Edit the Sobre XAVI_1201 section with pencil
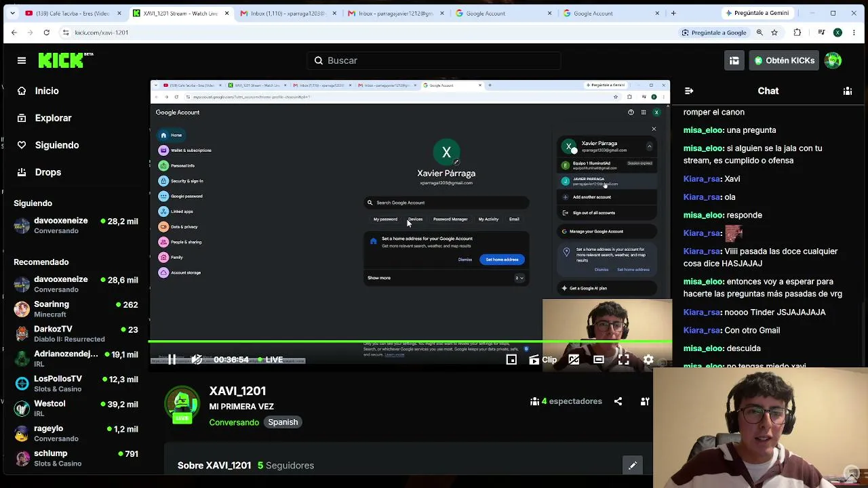The height and width of the screenshot is (488, 868). point(633,466)
